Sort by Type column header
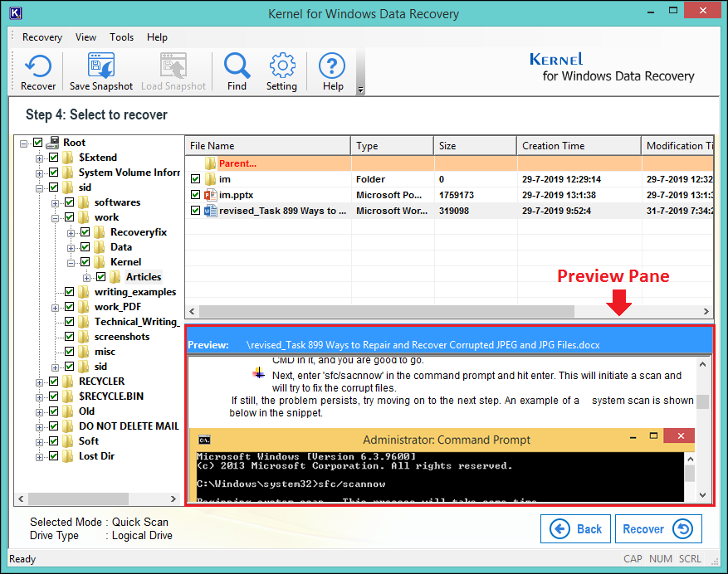This screenshot has width=728, height=574. pos(393,146)
